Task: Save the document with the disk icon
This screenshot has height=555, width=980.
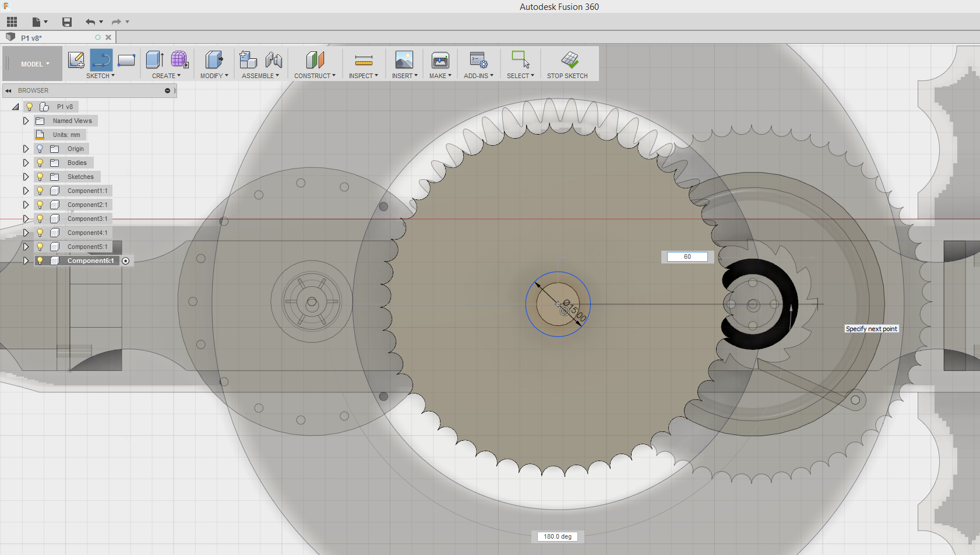Action: point(67,22)
